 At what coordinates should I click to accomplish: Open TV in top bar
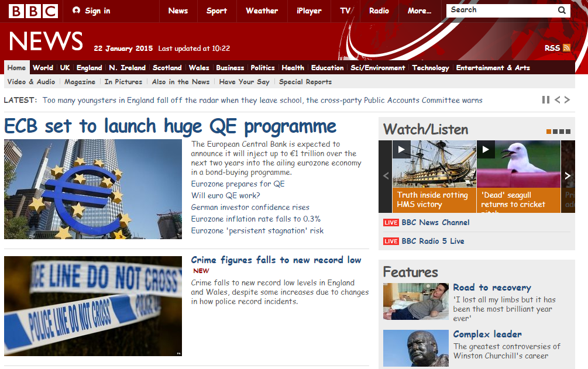point(345,11)
